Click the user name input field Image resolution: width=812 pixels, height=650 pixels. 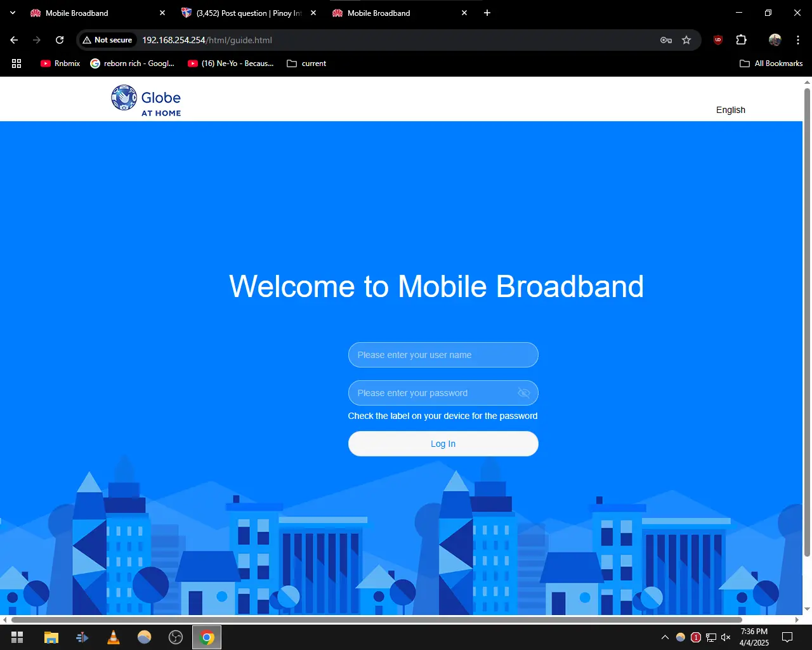tap(443, 355)
